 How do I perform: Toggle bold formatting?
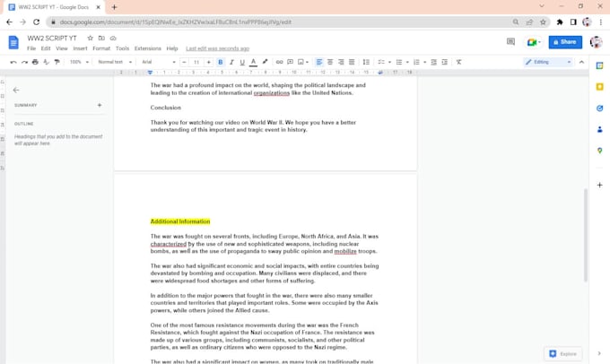(x=221, y=62)
